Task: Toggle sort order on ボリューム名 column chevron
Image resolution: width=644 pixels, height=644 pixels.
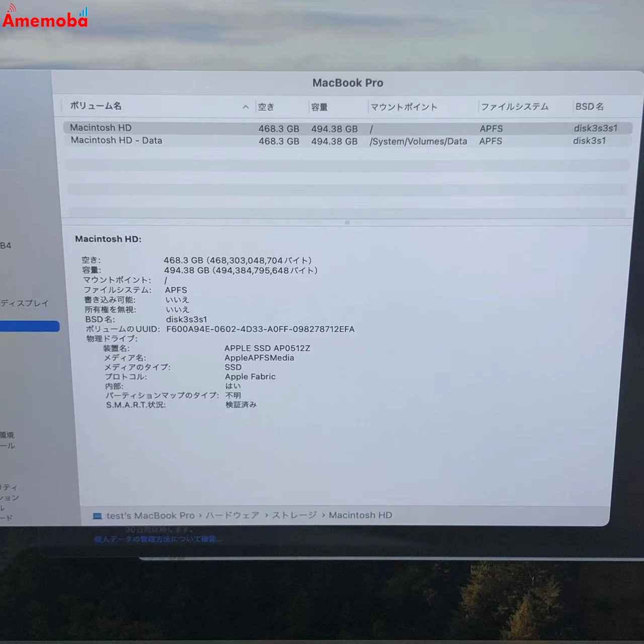Action: pyautogui.click(x=245, y=106)
